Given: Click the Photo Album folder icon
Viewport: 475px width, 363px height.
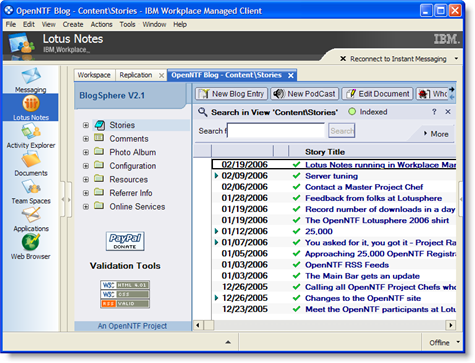Looking at the screenshot, I should point(99,151).
